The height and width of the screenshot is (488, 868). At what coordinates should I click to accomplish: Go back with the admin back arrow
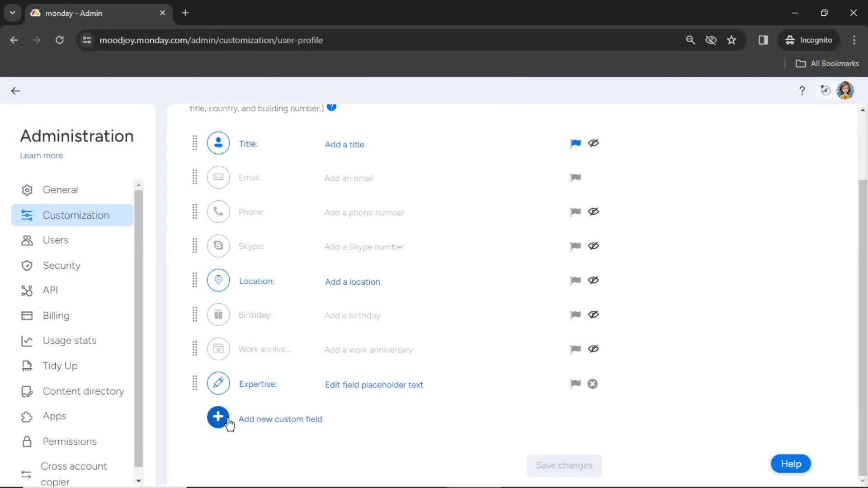(16, 91)
